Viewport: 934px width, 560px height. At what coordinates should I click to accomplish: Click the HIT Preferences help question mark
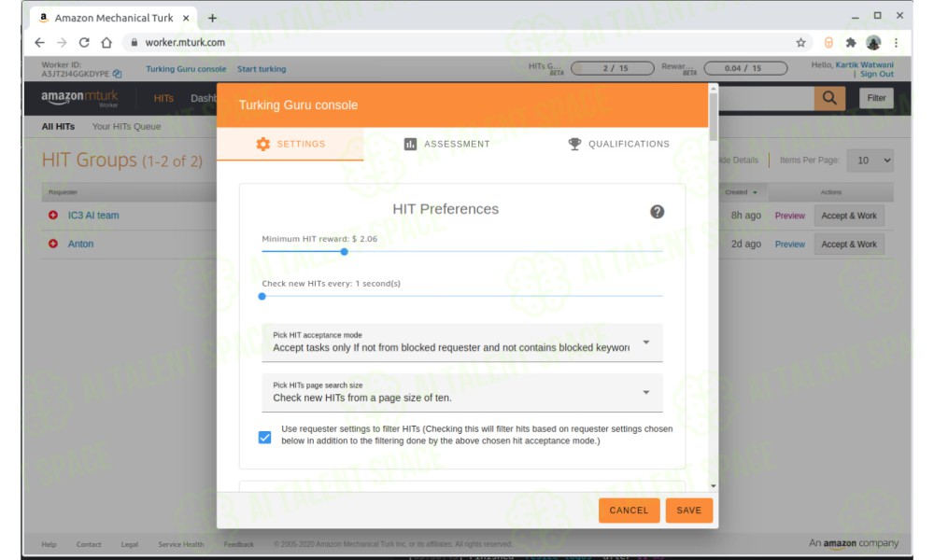pyautogui.click(x=657, y=212)
